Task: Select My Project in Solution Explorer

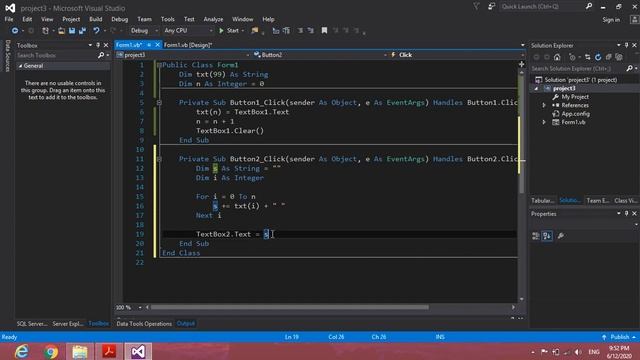Action: [x=575, y=97]
